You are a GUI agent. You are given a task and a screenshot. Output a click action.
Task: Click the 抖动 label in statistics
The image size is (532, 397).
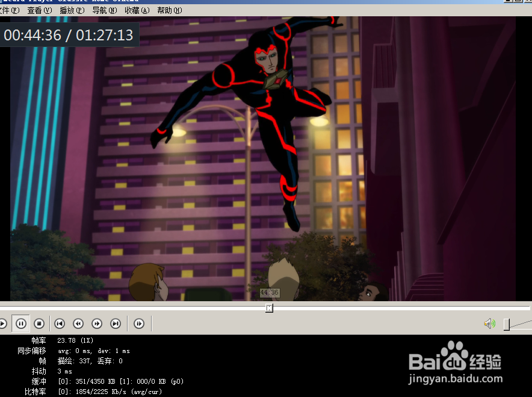coord(39,371)
